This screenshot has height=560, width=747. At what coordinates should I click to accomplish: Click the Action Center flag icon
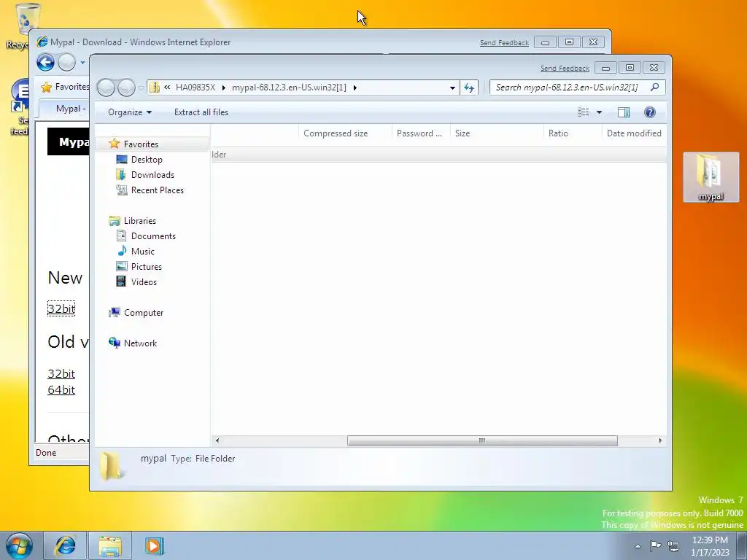point(656,545)
